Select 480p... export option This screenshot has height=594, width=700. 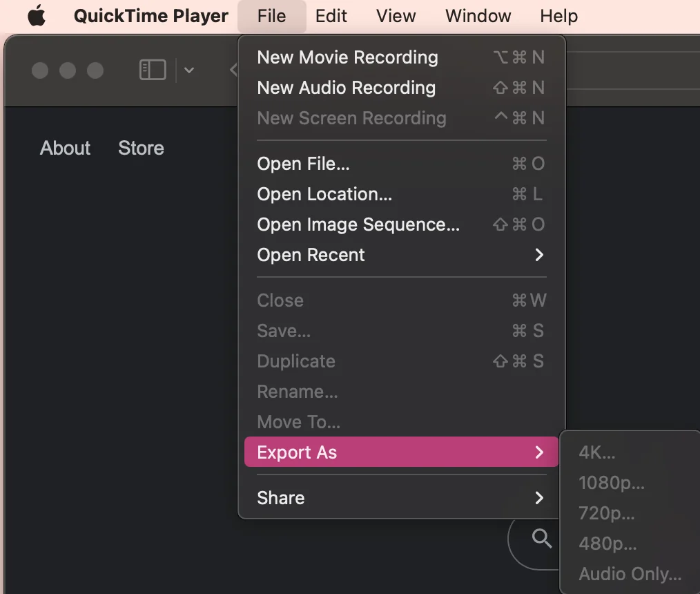630,543
